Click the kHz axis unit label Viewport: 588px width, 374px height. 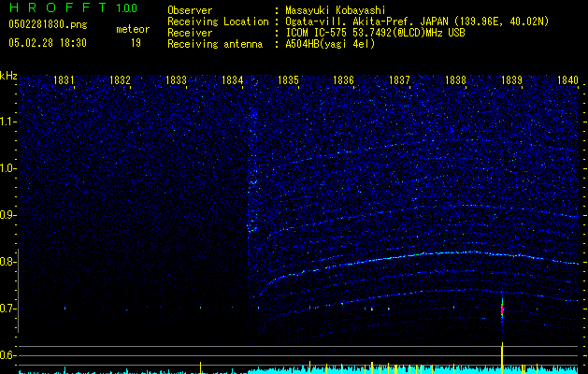[8, 75]
